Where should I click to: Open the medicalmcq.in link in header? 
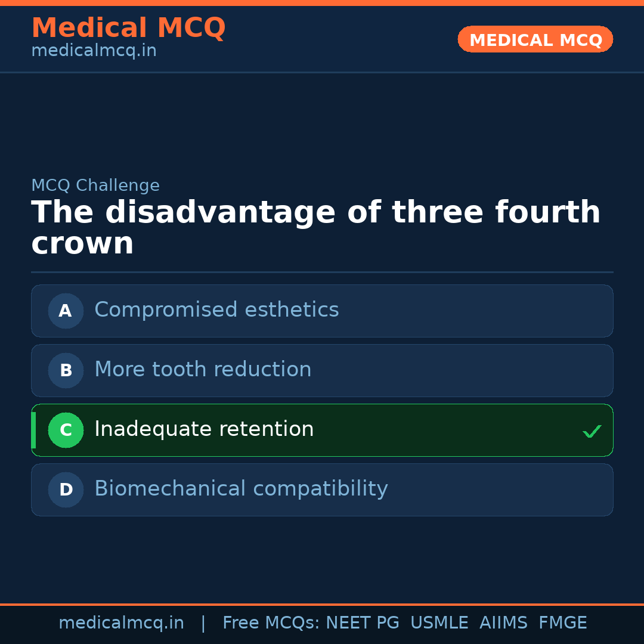[x=94, y=51]
